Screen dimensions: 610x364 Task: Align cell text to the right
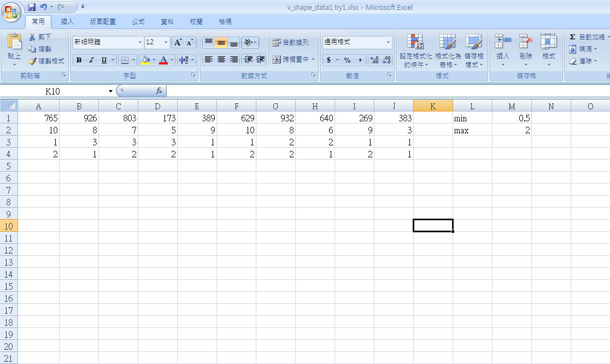233,60
